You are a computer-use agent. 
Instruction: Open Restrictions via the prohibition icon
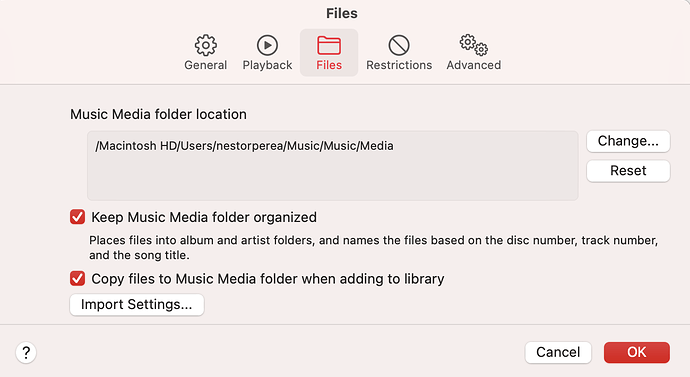[x=399, y=45]
